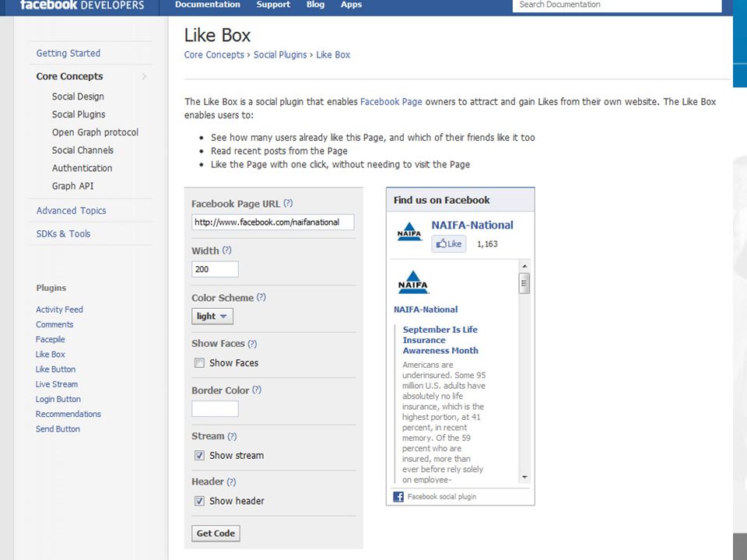Open the Social Plugins sidebar item
Viewport: 747px width, 560px height.
[79, 114]
